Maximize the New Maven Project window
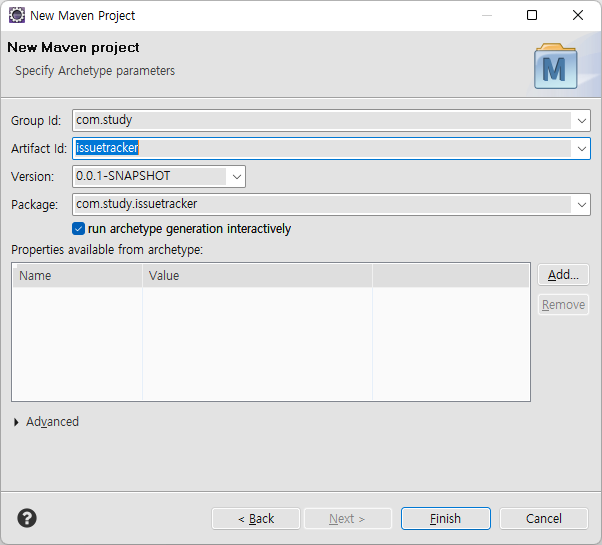The width and height of the screenshot is (602, 545). (x=532, y=15)
